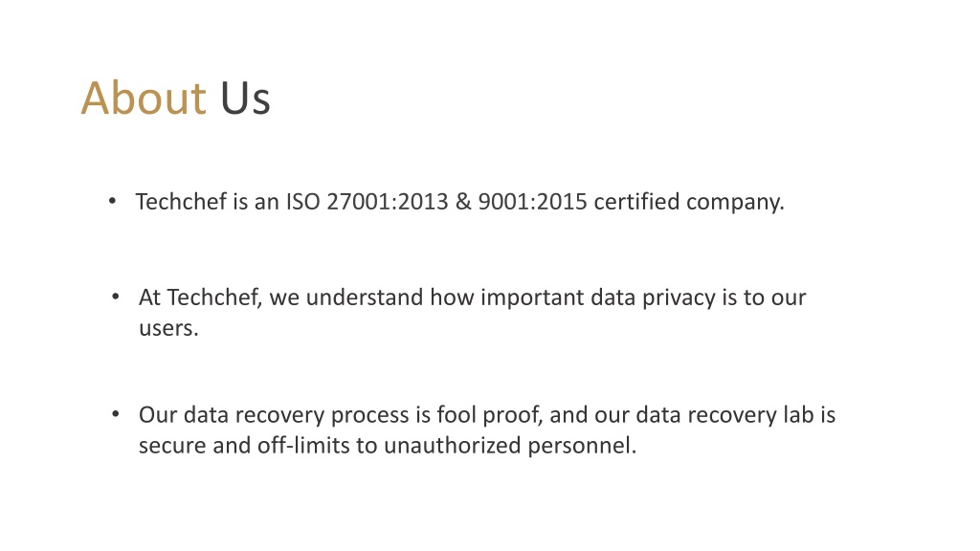Select the first bullet point marker
980x551 pixels.
click(112, 201)
